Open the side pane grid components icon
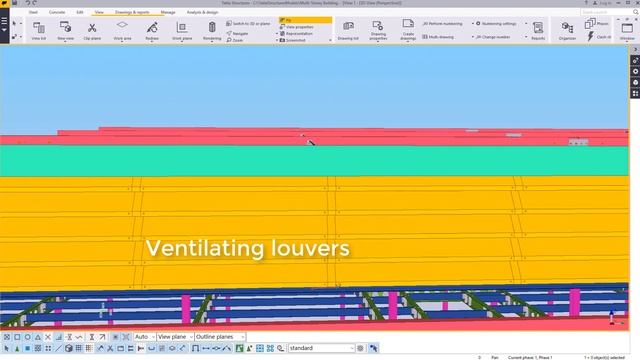The image size is (640, 360). coord(635,93)
